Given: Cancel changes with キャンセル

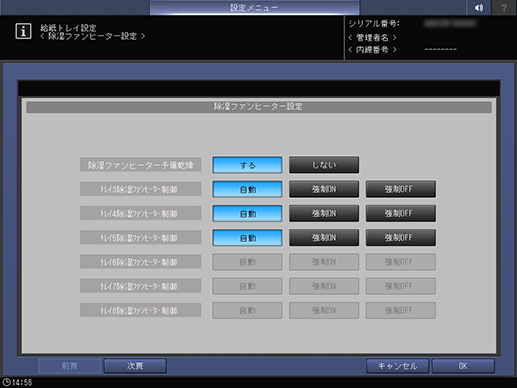Looking at the screenshot, I should pyautogui.click(x=397, y=366).
